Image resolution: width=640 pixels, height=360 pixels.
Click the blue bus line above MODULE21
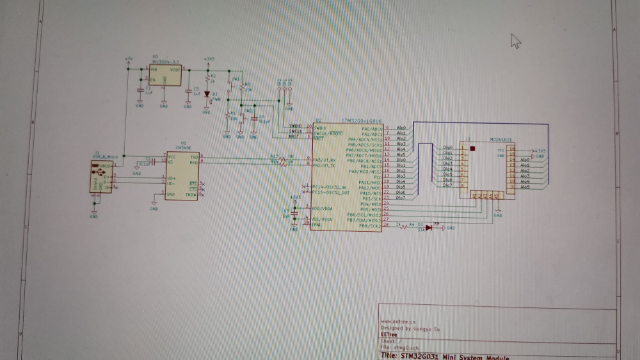pyautogui.click(x=481, y=122)
